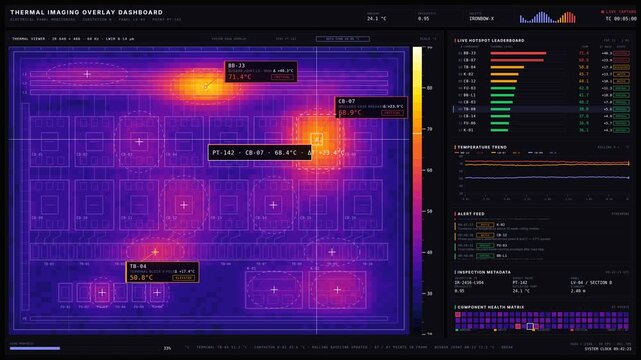
Task: Click the orange trend line endpoint in Temperature Trend
Action: pyautogui.click(x=628, y=163)
